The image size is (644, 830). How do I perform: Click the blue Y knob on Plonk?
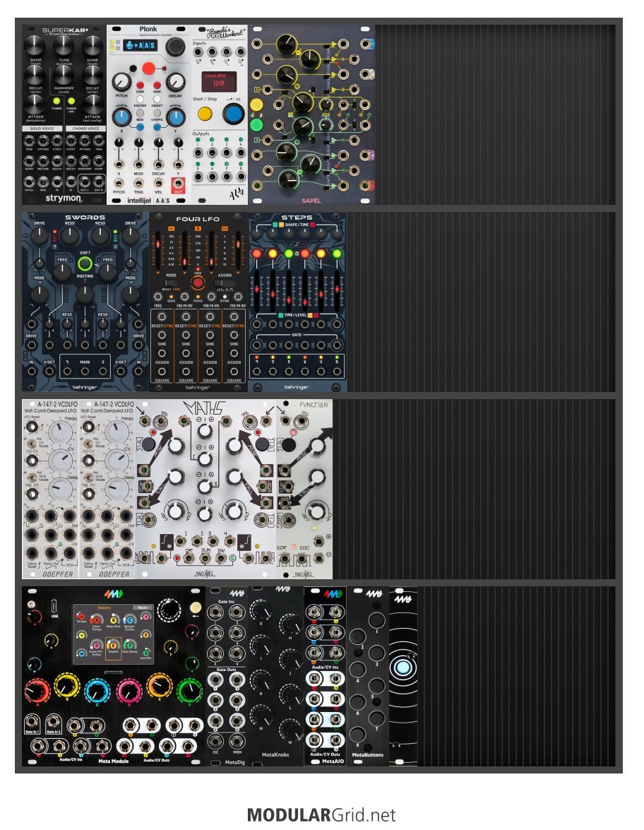click(x=176, y=117)
